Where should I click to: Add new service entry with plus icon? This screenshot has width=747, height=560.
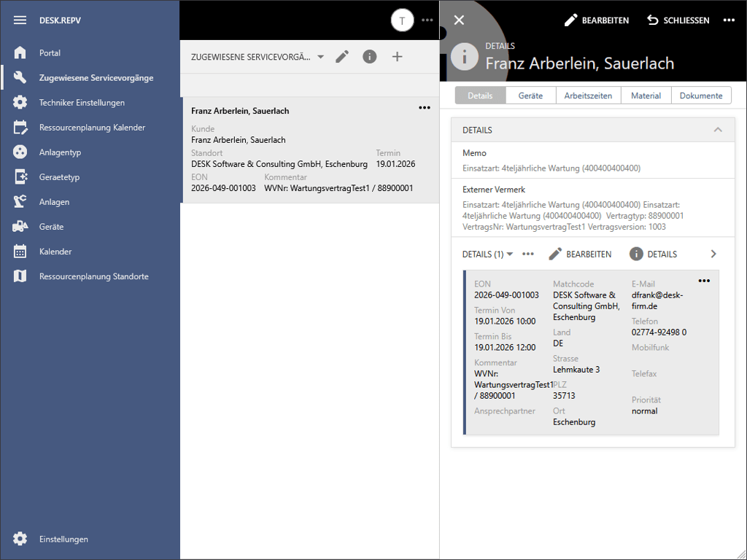397,57
